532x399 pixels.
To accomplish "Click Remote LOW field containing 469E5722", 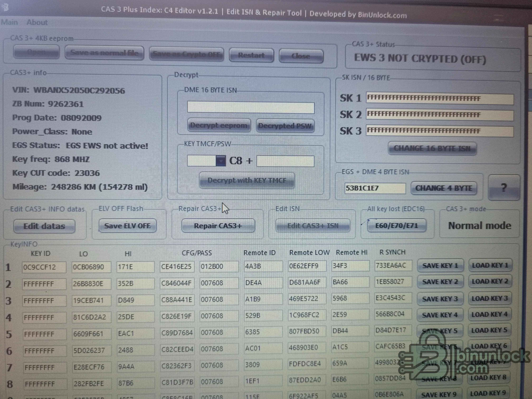I will [x=307, y=299].
